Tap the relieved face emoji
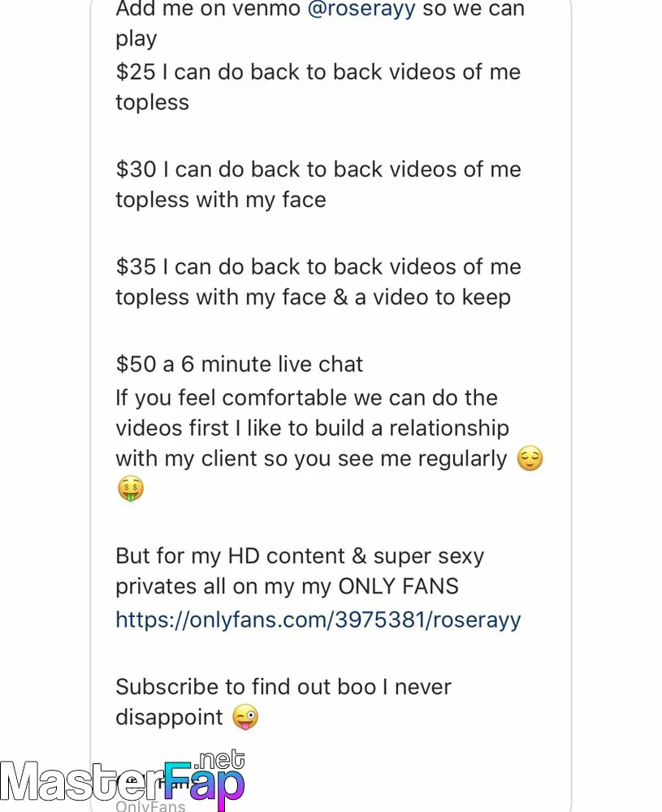The height and width of the screenshot is (812, 662). (x=530, y=458)
